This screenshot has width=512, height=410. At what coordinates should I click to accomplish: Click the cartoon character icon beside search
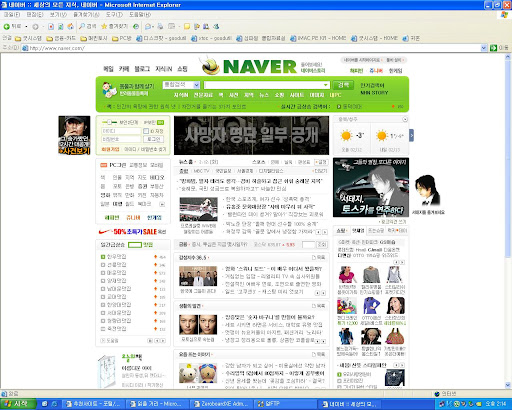click(x=109, y=90)
